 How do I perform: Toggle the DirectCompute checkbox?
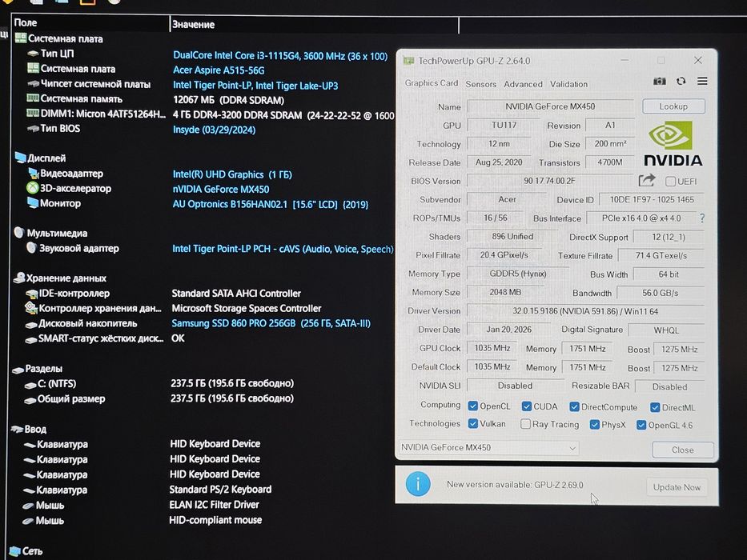tap(575, 406)
